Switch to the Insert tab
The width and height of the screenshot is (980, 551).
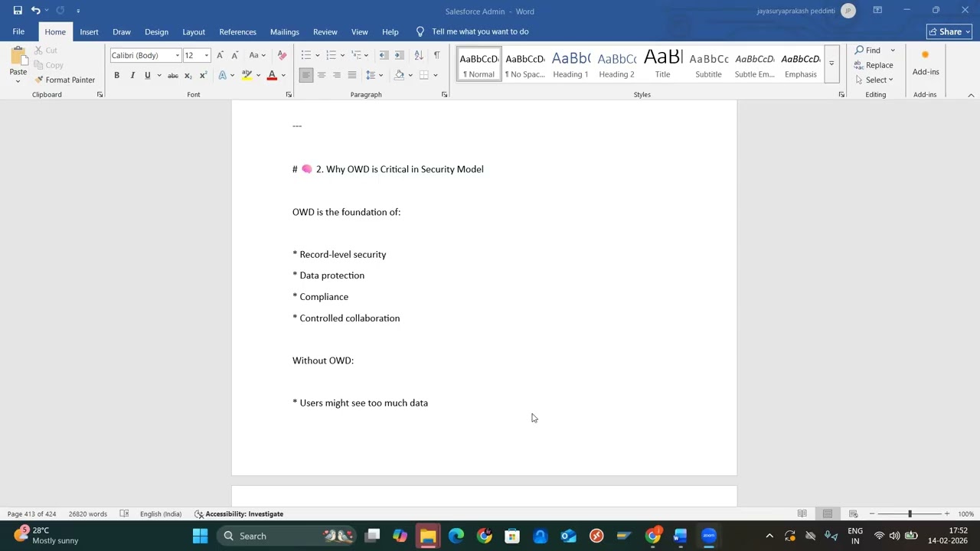[89, 31]
